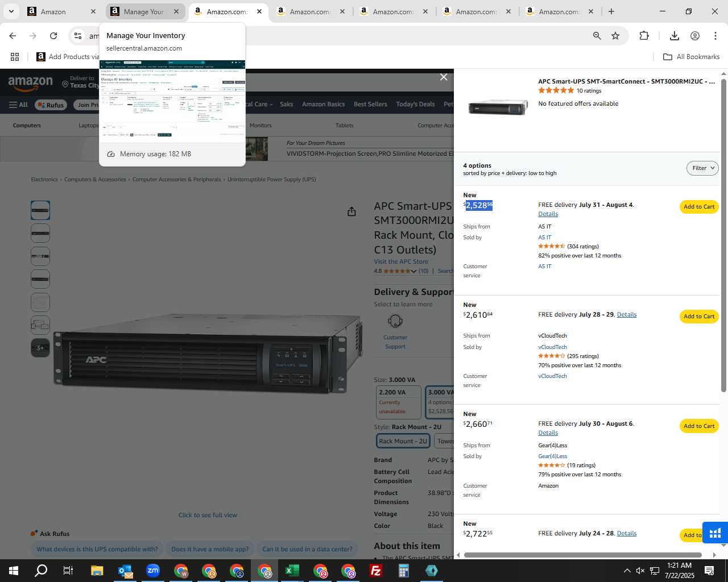728x582 pixels.
Task: Add the $2,610.84 vCloudTech offer to cart
Action: coord(699,317)
